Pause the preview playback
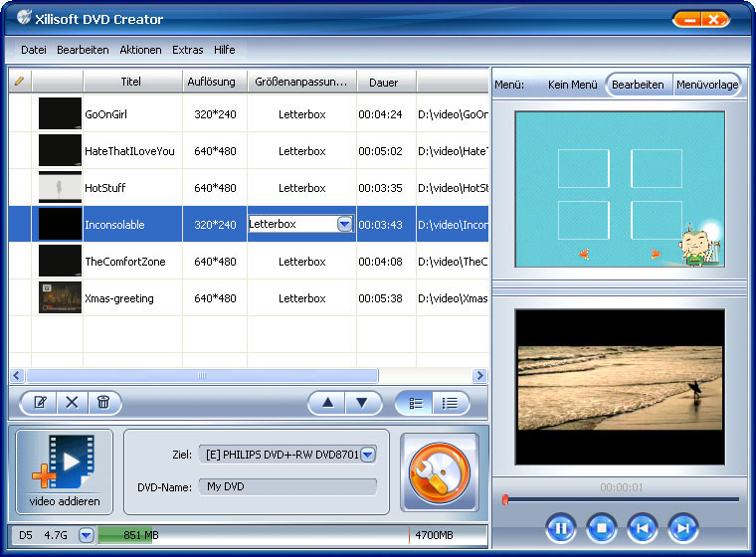 click(561, 528)
